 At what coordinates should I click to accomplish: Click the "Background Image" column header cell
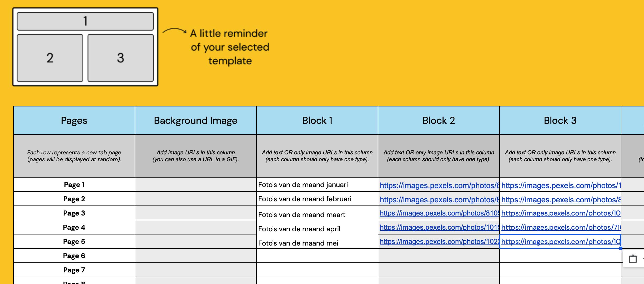tap(195, 121)
